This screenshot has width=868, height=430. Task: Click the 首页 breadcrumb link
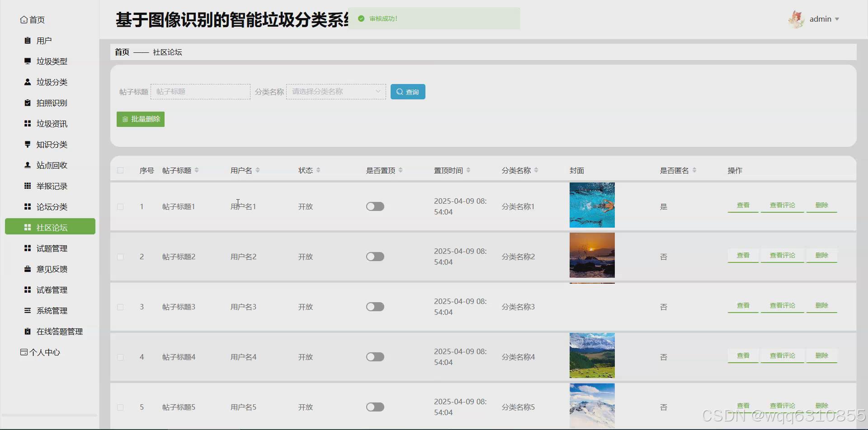pos(122,52)
